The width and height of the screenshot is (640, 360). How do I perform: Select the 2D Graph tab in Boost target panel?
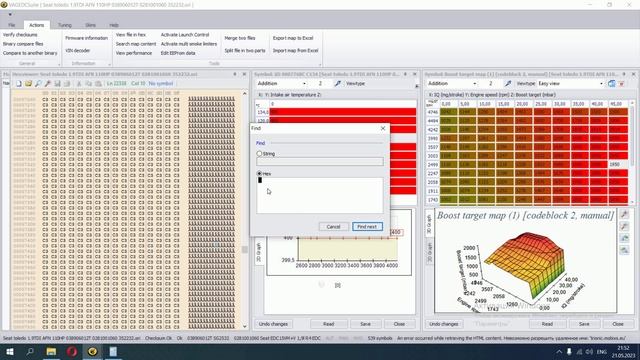point(429,252)
